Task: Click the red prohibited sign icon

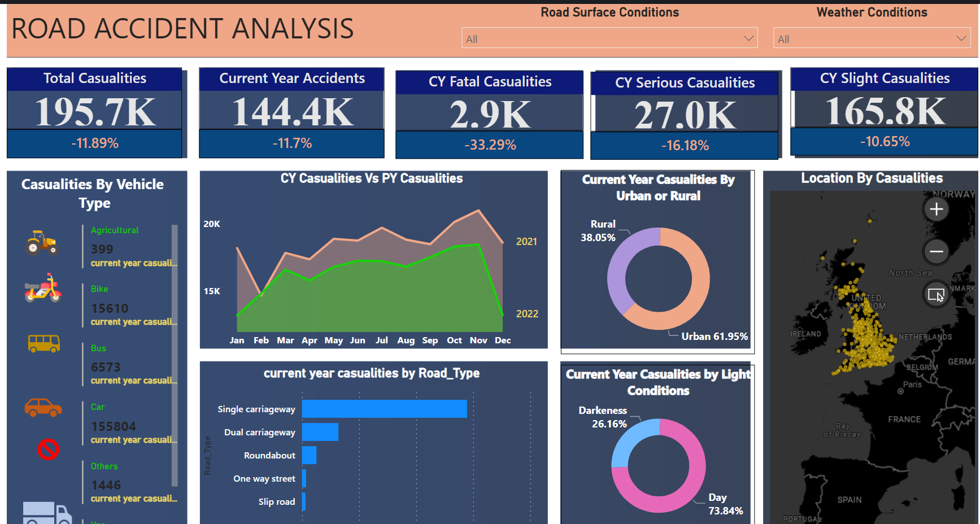Action: click(49, 449)
